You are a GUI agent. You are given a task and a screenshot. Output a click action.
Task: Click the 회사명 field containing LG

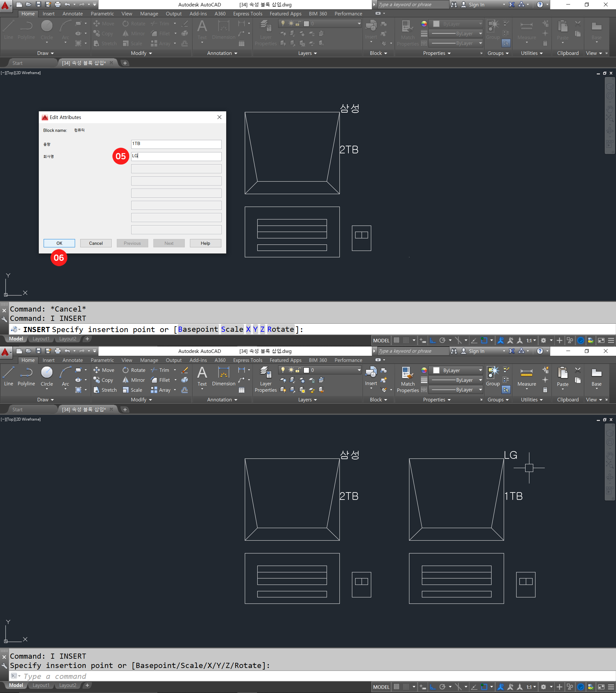pyautogui.click(x=176, y=156)
